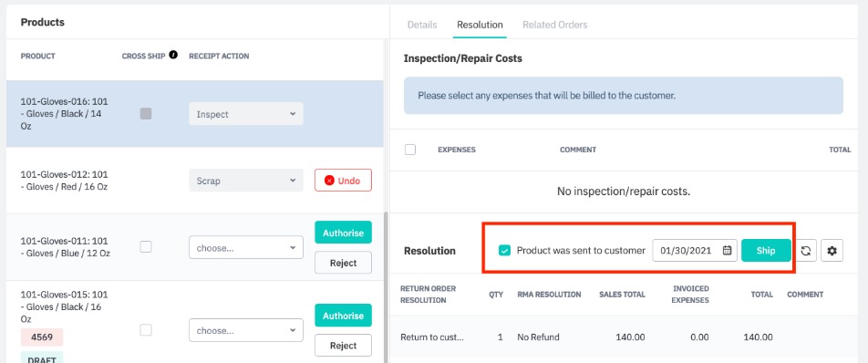
Task: Reject the 101-Gloves-011 product
Action: click(343, 263)
